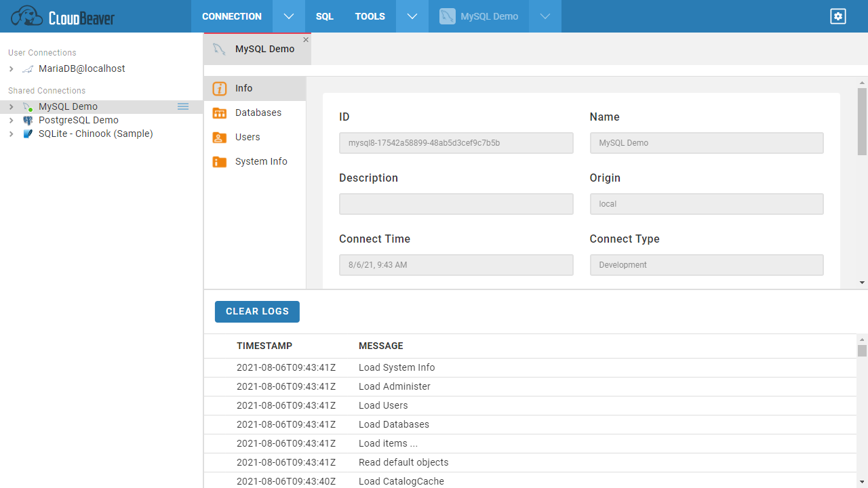Viewport: 868px width, 488px height.
Task: Expand MySQL Demo tree node
Action: (11, 106)
